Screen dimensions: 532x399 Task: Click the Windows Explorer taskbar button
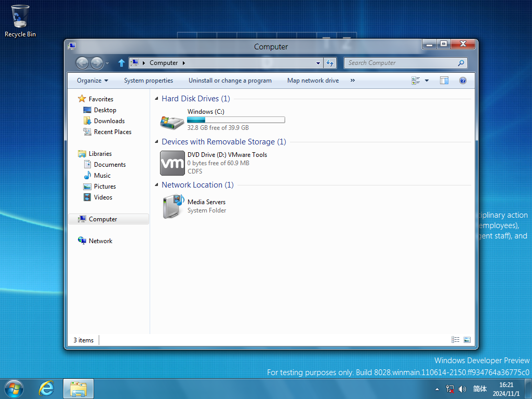click(78, 389)
